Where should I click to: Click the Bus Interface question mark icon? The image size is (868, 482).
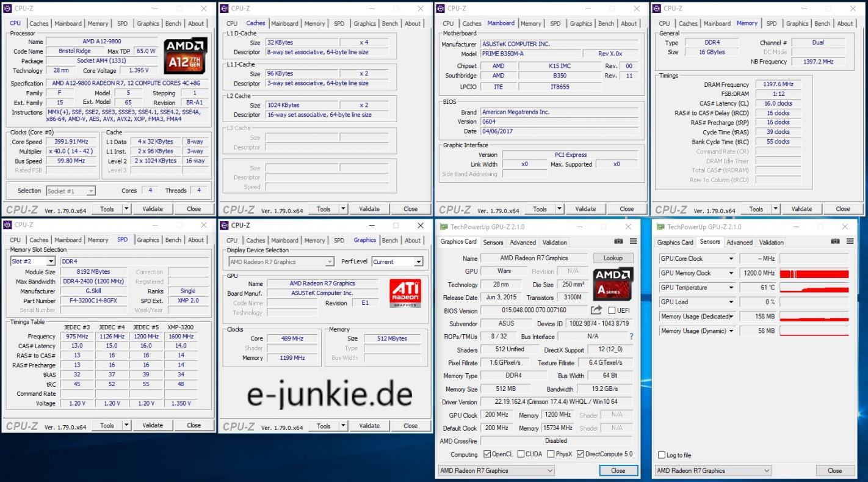point(631,336)
